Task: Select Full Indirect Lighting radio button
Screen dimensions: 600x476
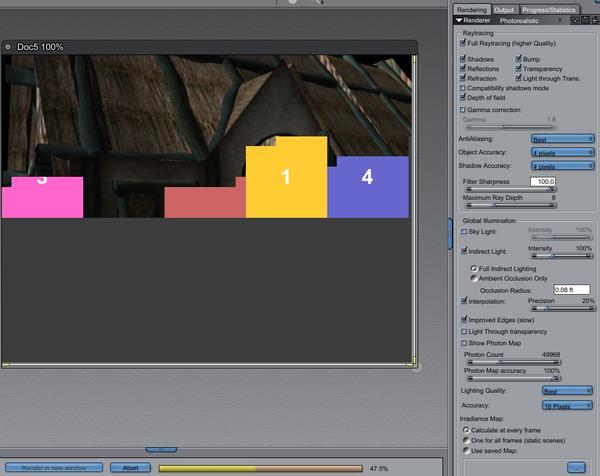Action: coord(474,269)
